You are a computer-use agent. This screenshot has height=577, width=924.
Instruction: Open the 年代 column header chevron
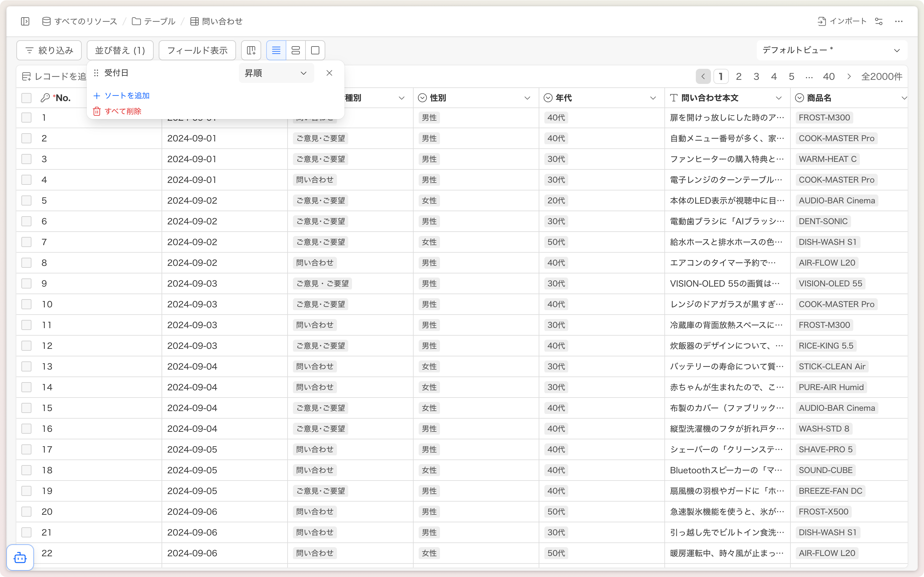653,98
